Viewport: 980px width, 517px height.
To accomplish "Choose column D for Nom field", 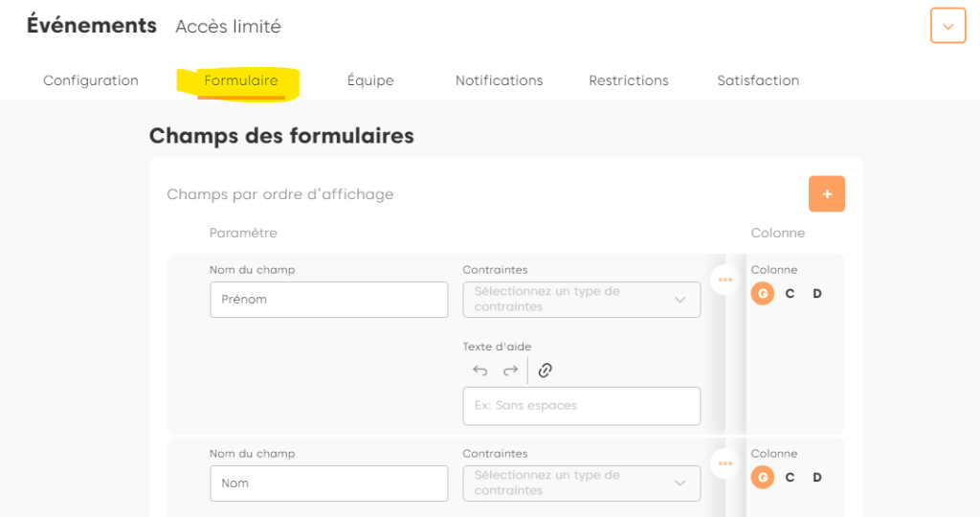I will pos(817,477).
